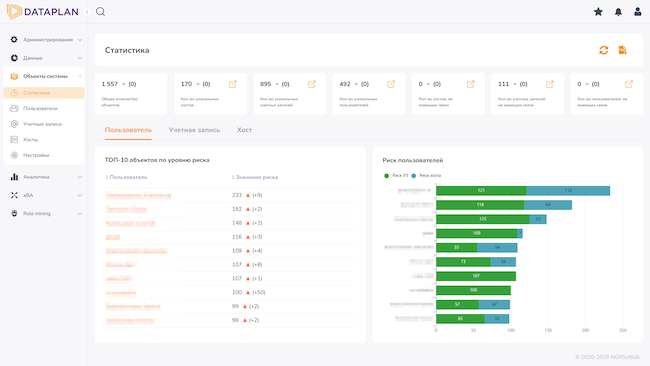Click the DATAPLAN logo

(x=43, y=12)
